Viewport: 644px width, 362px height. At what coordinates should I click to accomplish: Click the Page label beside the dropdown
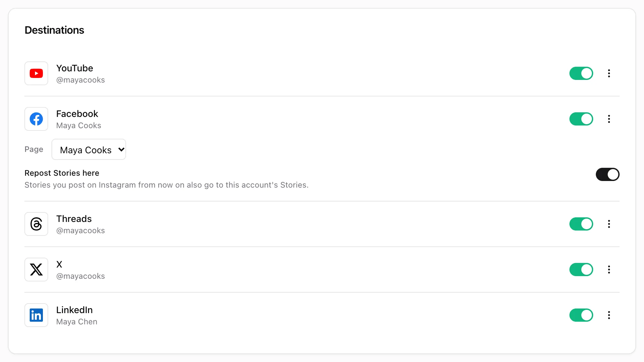coord(34,149)
